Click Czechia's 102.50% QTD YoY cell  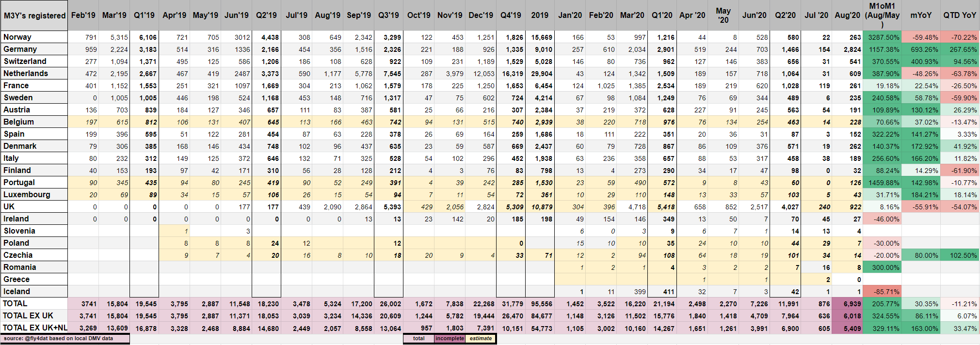point(960,255)
